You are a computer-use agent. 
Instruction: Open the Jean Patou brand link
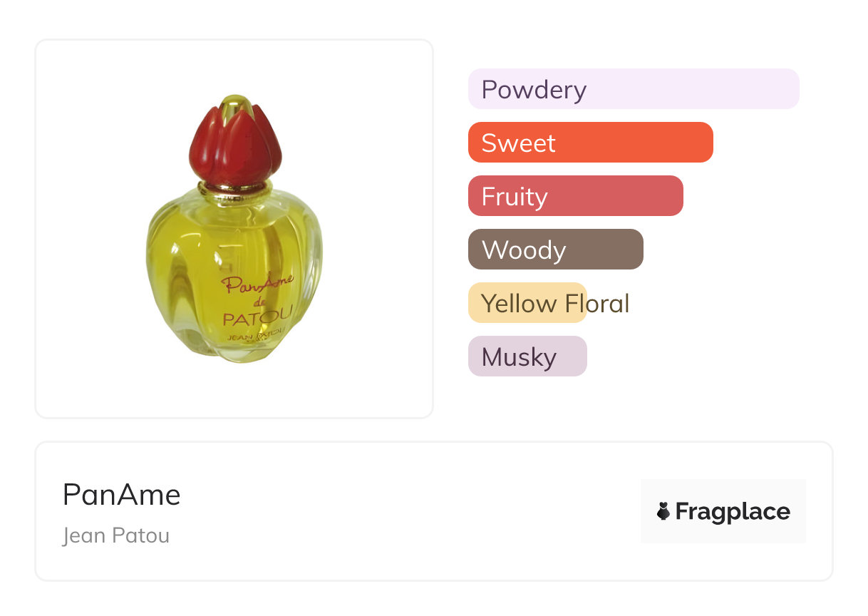coord(116,535)
